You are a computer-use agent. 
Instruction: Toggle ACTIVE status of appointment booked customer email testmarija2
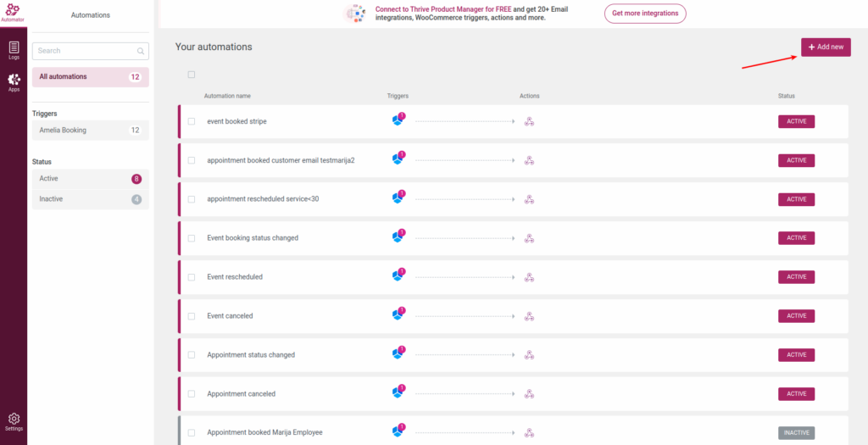coord(797,160)
